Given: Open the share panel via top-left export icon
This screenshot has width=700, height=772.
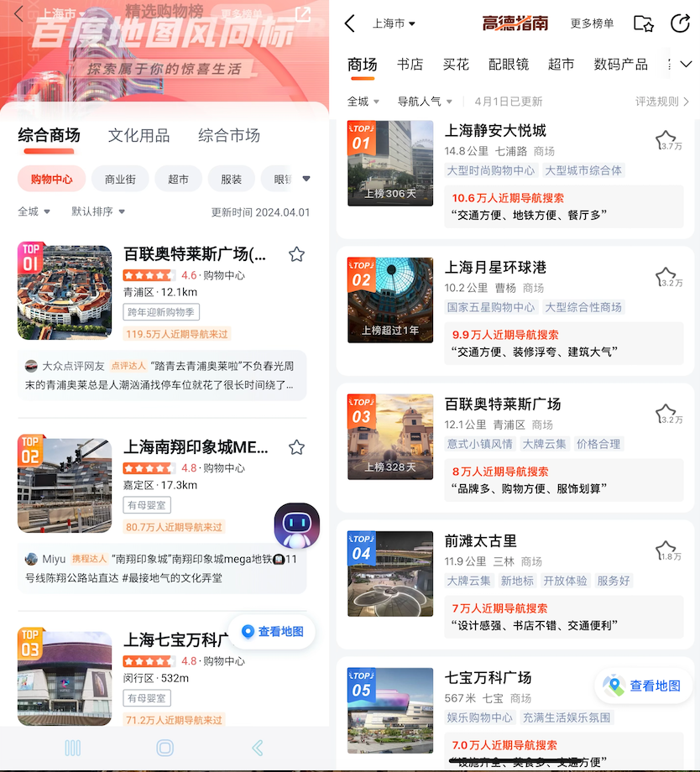Looking at the screenshot, I should click(304, 13).
